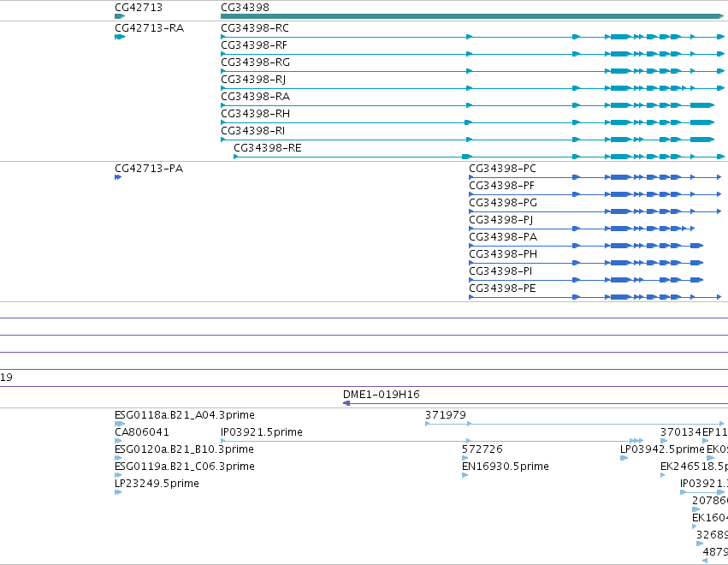
Task: Select protein CG34398-PH
Action: (x=503, y=254)
